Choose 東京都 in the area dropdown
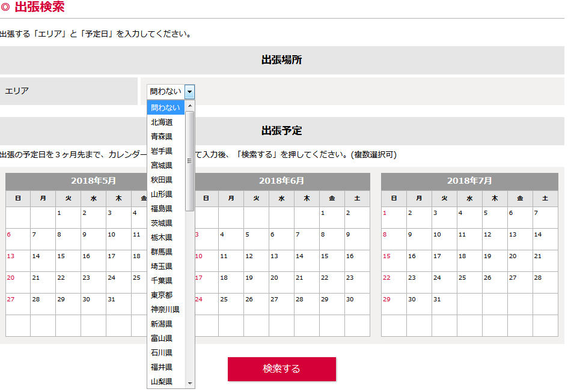The width and height of the screenshot is (568, 392). pyautogui.click(x=162, y=295)
